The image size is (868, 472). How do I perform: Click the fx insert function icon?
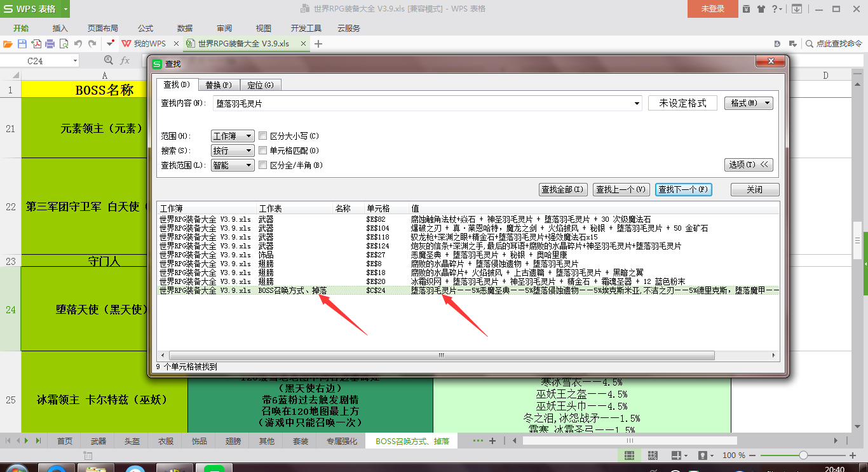coord(125,60)
